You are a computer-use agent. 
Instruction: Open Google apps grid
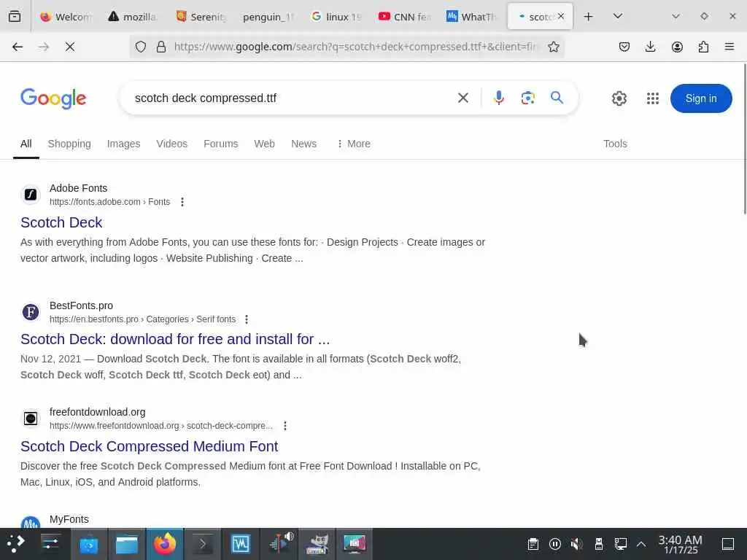pyautogui.click(x=653, y=98)
